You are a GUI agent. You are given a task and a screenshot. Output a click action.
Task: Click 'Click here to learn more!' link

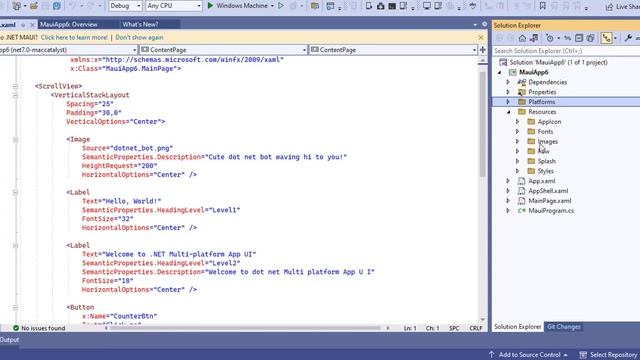(x=74, y=37)
